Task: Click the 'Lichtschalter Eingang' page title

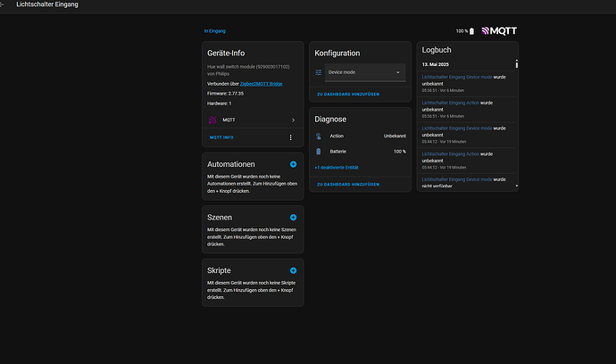Action: [x=47, y=4]
